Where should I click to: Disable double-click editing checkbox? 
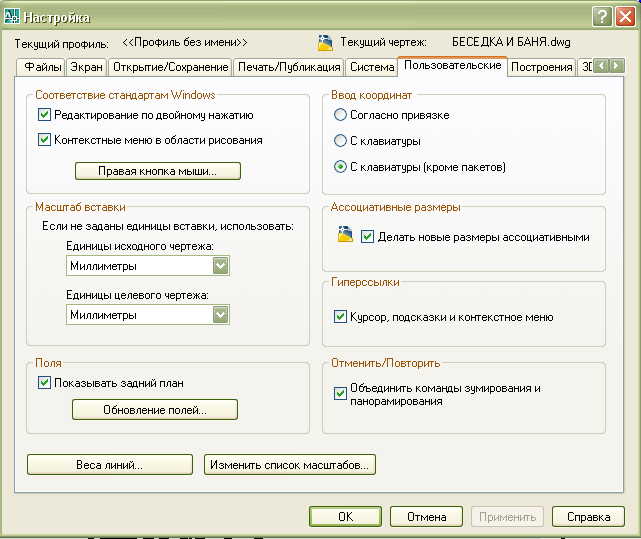click(44, 115)
